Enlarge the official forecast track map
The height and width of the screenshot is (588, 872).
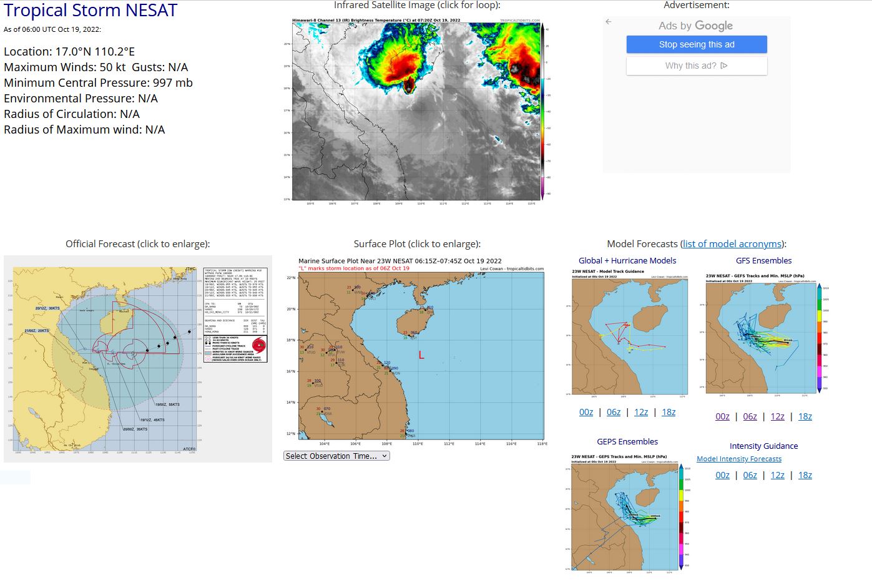coord(138,359)
